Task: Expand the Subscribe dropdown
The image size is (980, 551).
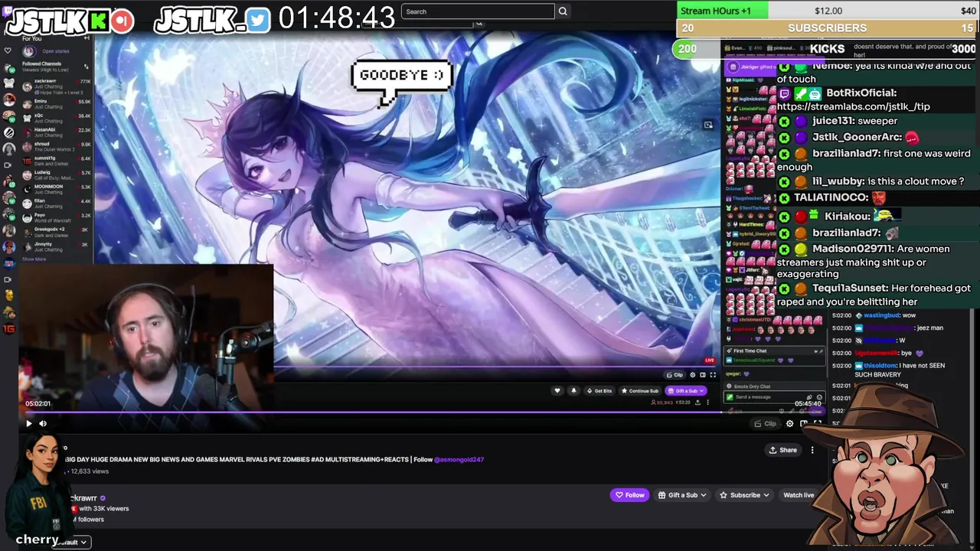Action: click(x=744, y=495)
